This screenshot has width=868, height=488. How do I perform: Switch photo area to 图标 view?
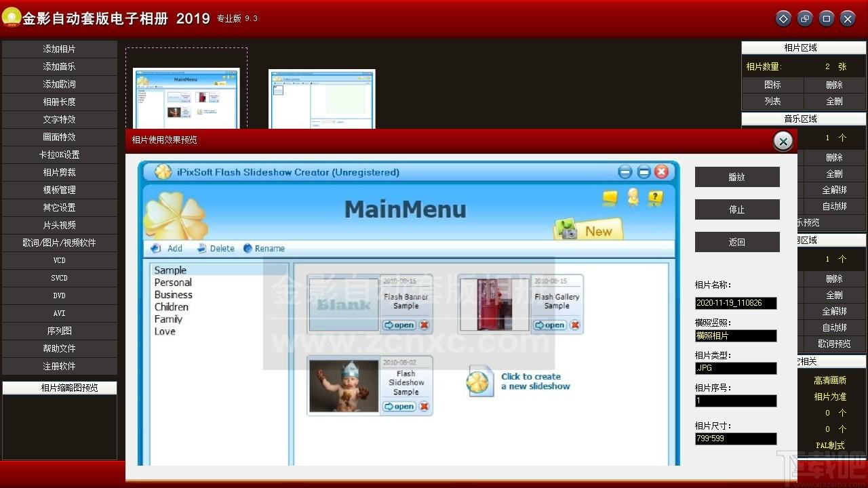tap(773, 85)
